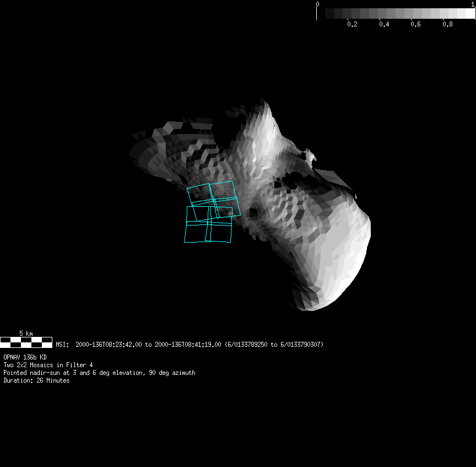476x467 pixels.
Task: Click the 0.4 tick label on colorbar
Action: click(x=384, y=24)
